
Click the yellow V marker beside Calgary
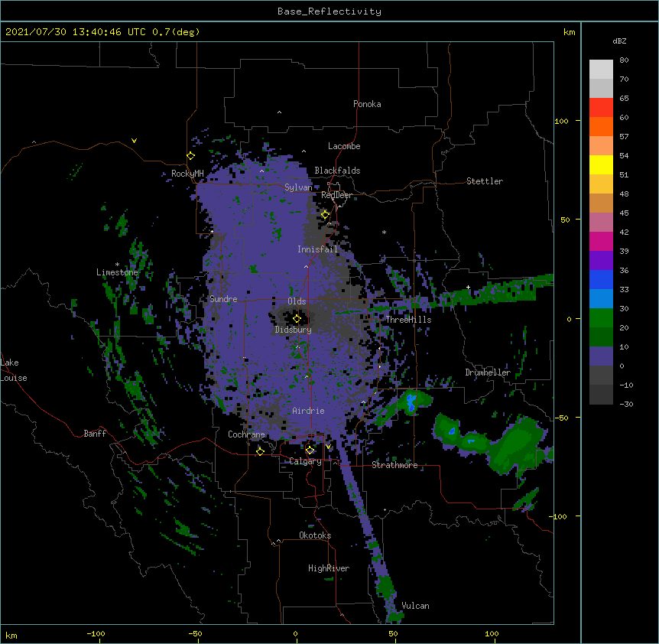tap(328, 447)
